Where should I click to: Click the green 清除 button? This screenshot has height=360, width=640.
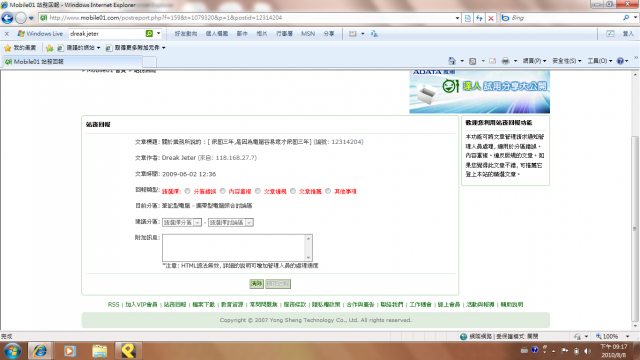[x=256, y=284]
